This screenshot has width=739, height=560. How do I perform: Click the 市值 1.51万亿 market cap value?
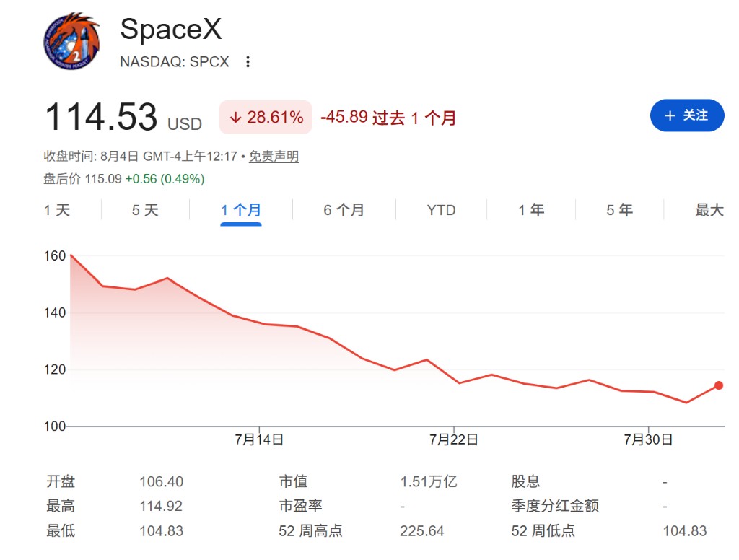click(429, 482)
